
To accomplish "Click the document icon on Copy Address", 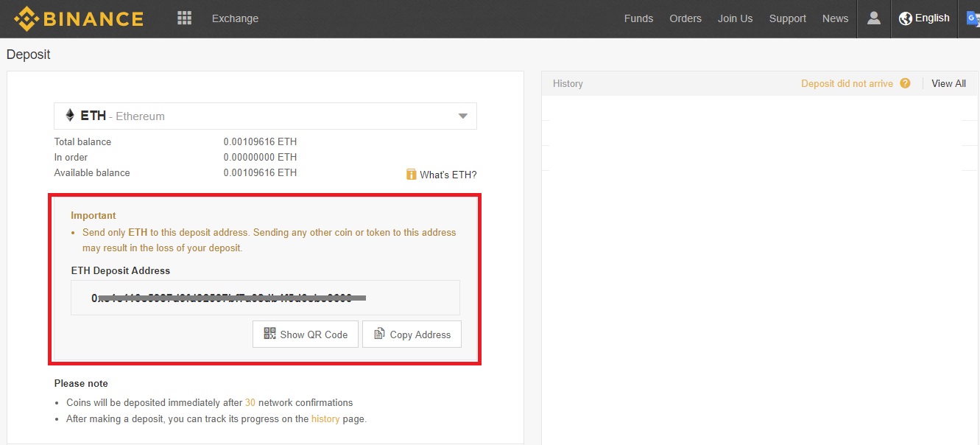I will click(379, 334).
